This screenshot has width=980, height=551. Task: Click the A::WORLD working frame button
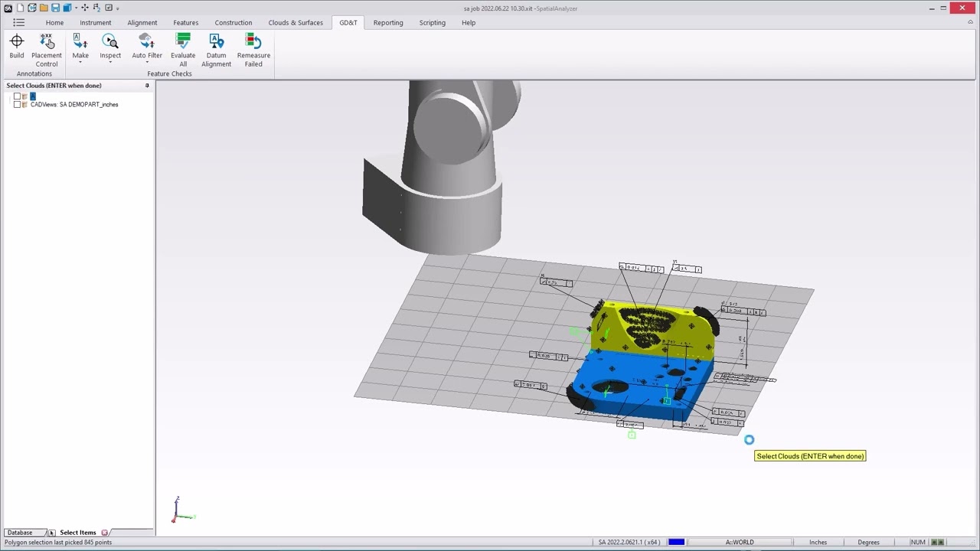coord(740,543)
